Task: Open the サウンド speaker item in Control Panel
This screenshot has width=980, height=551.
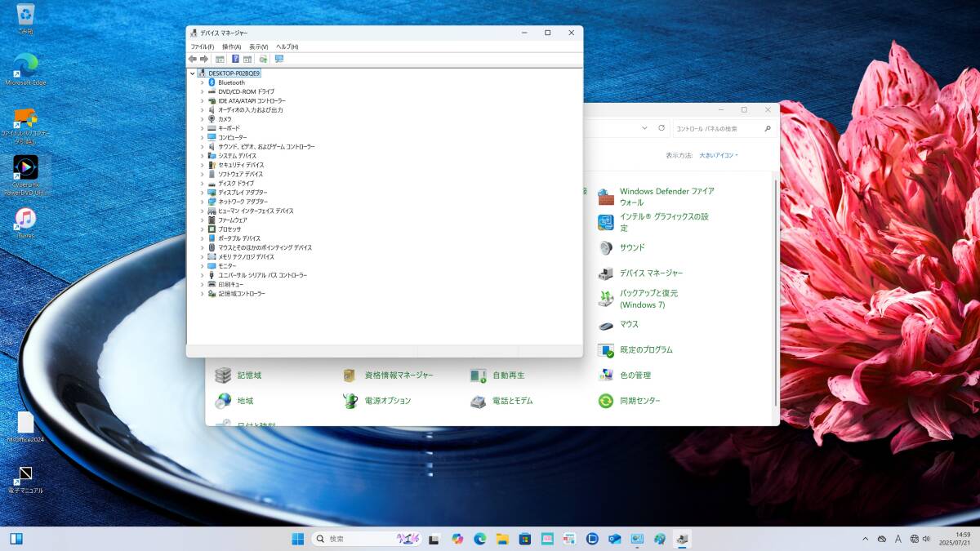Action: (631, 247)
